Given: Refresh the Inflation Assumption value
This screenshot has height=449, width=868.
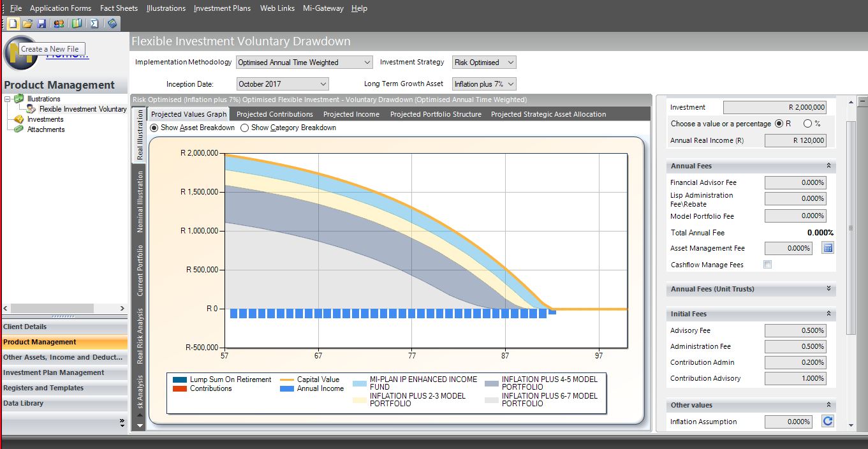Looking at the screenshot, I should coord(827,421).
